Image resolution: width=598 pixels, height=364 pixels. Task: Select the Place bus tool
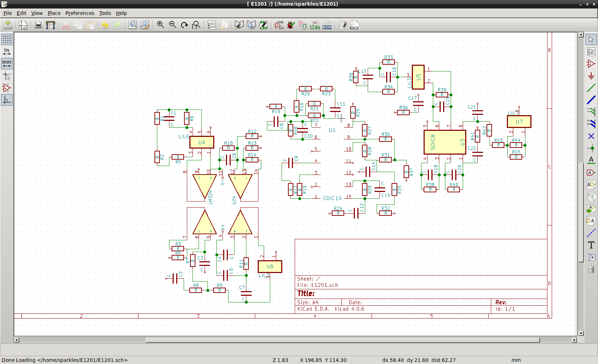[x=591, y=100]
